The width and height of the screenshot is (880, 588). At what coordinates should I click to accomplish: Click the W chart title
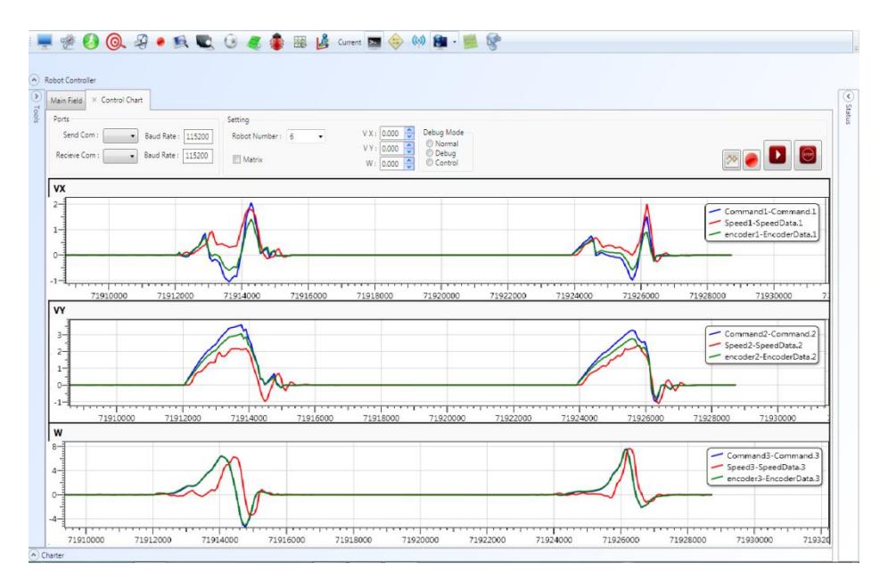58,433
